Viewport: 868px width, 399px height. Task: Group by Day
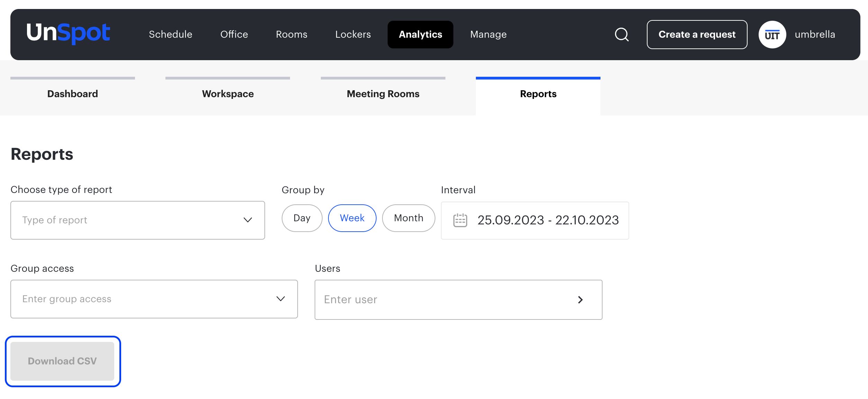point(302,218)
